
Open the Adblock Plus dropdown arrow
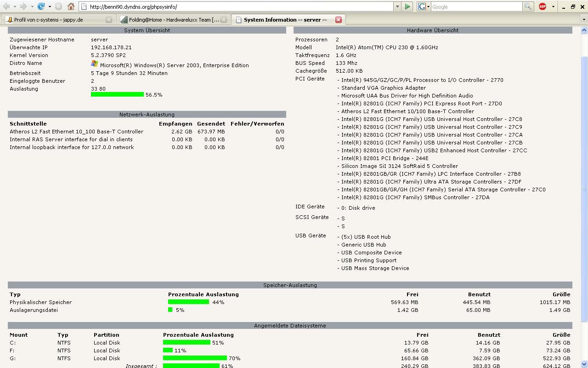click(553, 6)
